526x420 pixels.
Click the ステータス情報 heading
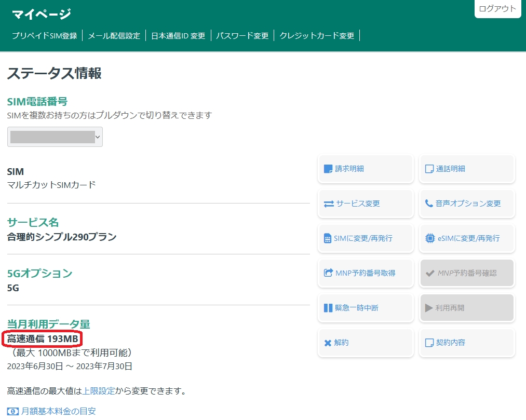click(x=55, y=73)
